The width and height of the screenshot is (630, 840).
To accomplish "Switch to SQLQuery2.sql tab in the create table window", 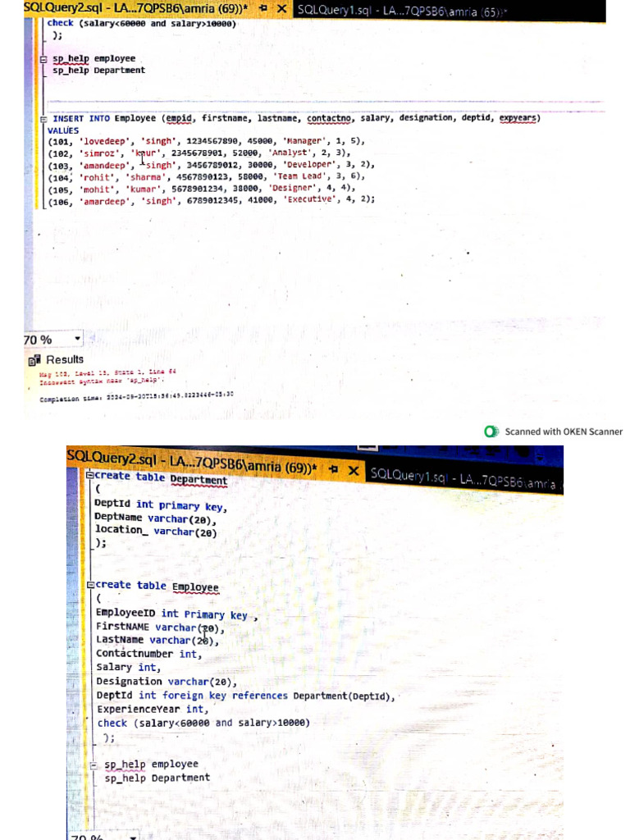I will point(192,462).
